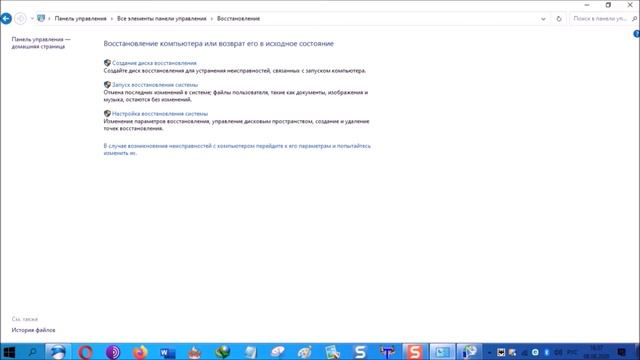Click heading 'Восстановление компьютера или возврат его'
Image resolution: width=640 pixels, height=360 pixels.
(218, 44)
